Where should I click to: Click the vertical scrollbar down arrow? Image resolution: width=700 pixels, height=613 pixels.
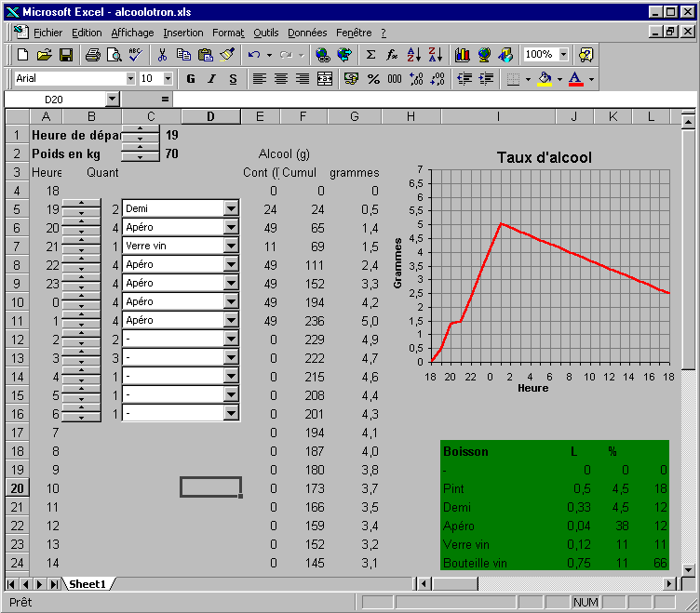pos(688,569)
